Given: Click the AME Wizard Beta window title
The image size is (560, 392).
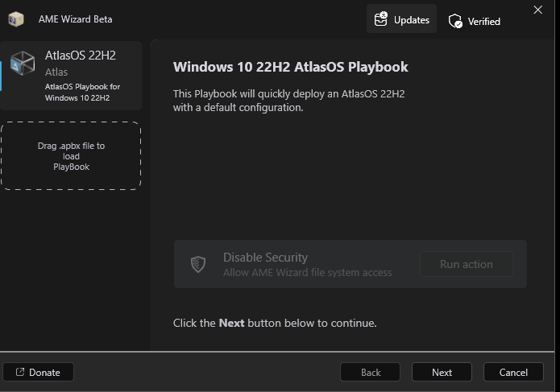Looking at the screenshot, I should click(76, 19).
